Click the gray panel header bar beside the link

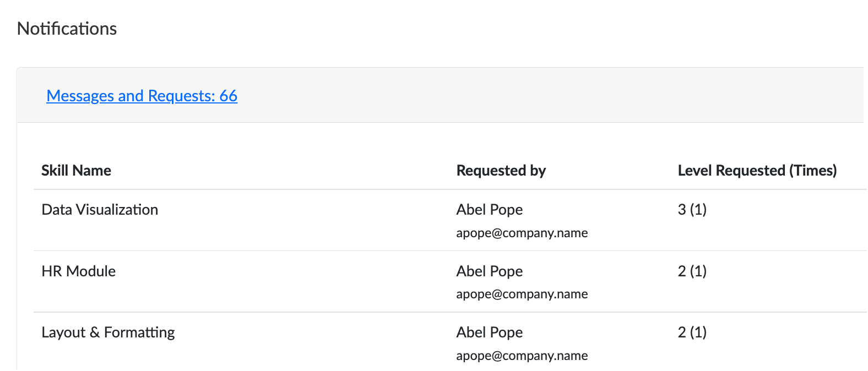[x=551, y=95]
